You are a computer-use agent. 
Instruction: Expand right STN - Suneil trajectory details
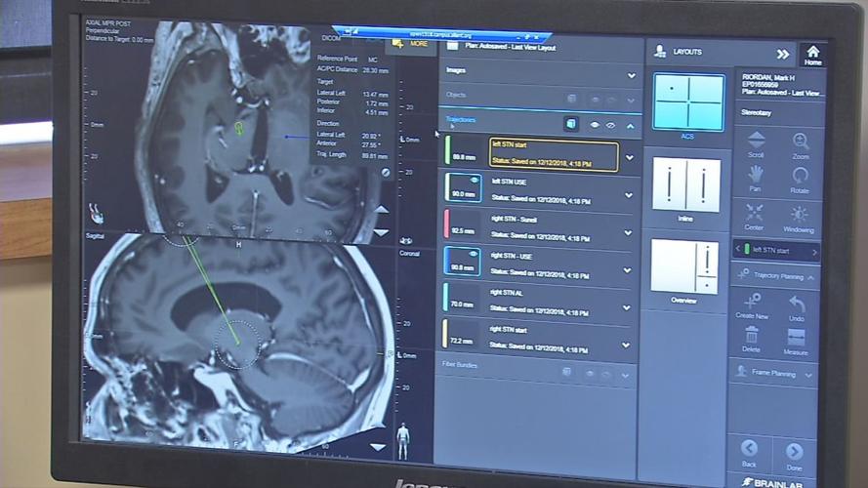(x=629, y=233)
